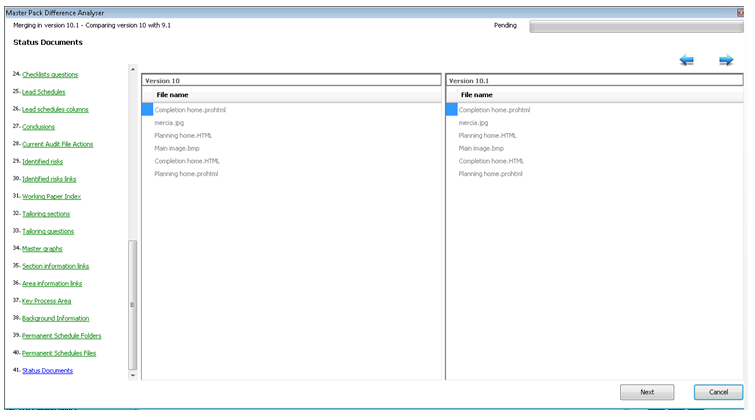Select Main image.bmp in Version 10
This screenshot has height=420, width=755.
tap(177, 148)
